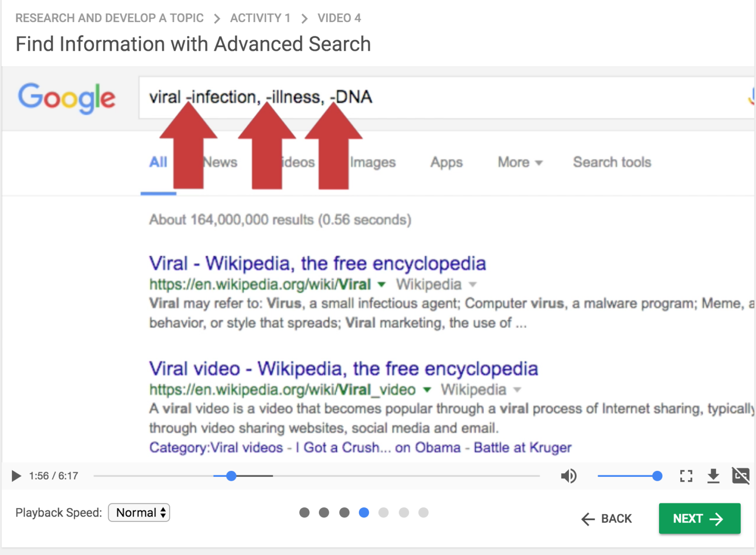Download the video using the download icon

click(713, 476)
